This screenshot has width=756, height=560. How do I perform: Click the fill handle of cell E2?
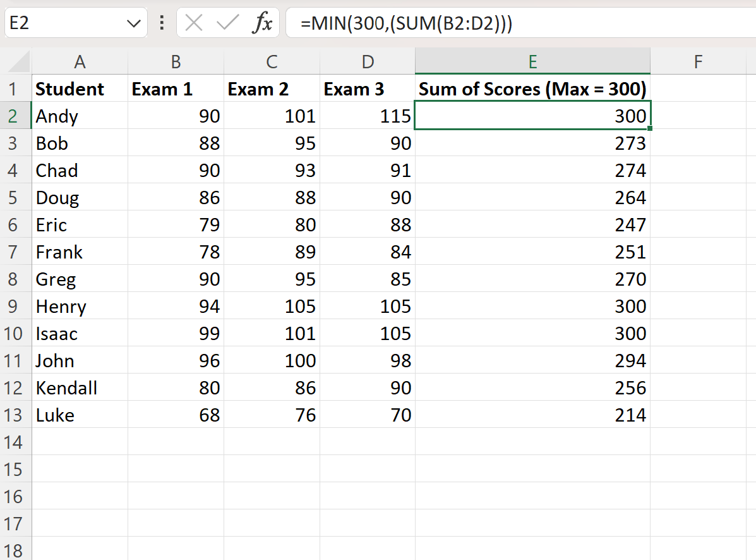[x=650, y=128]
